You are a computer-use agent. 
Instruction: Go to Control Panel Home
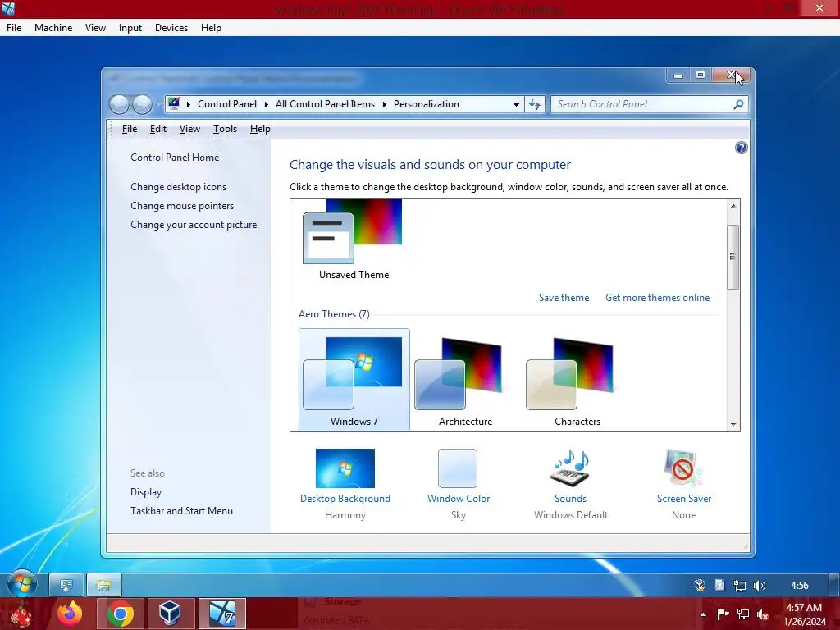point(175,157)
